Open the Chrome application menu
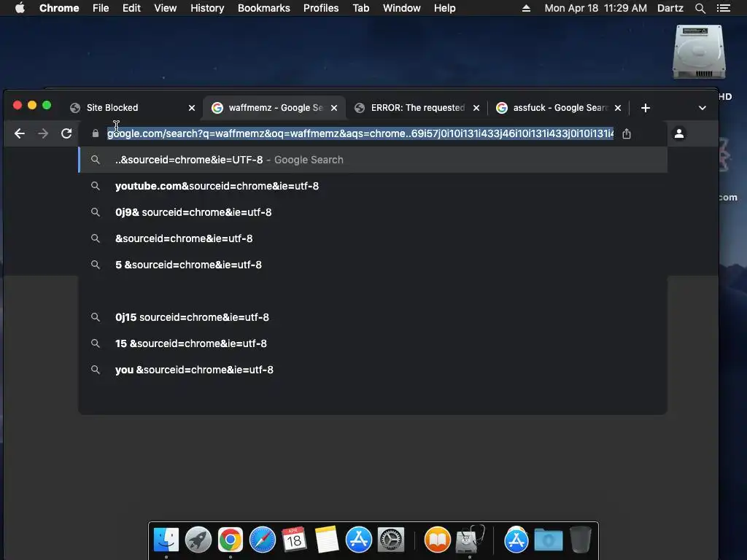Image resolution: width=747 pixels, height=560 pixels. (59, 8)
